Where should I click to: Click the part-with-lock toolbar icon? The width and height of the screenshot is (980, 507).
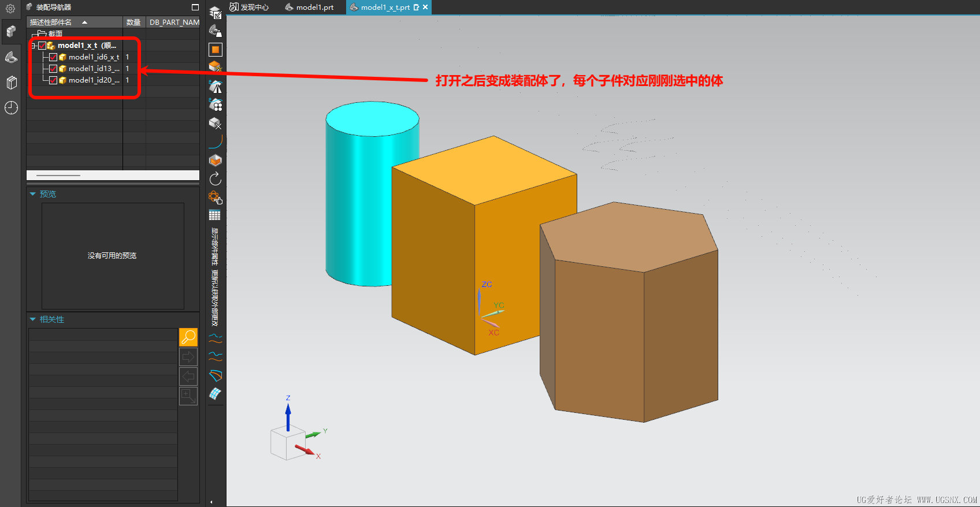tap(216, 31)
